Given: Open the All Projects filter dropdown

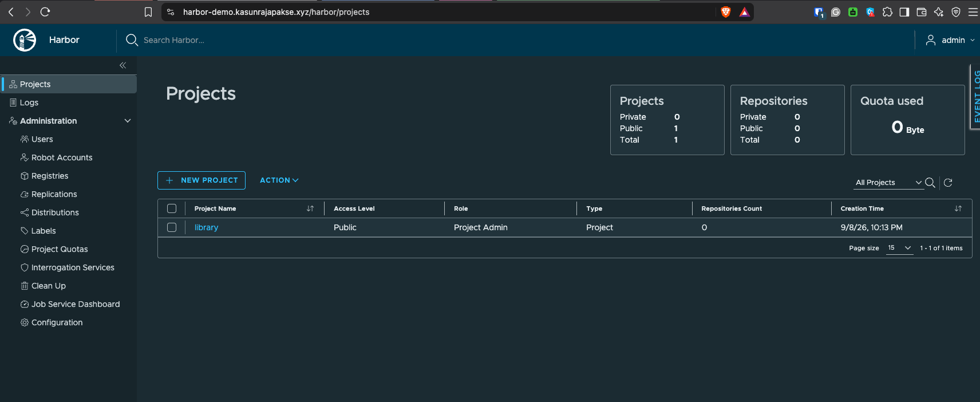Looking at the screenshot, I should [x=888, y=183].
